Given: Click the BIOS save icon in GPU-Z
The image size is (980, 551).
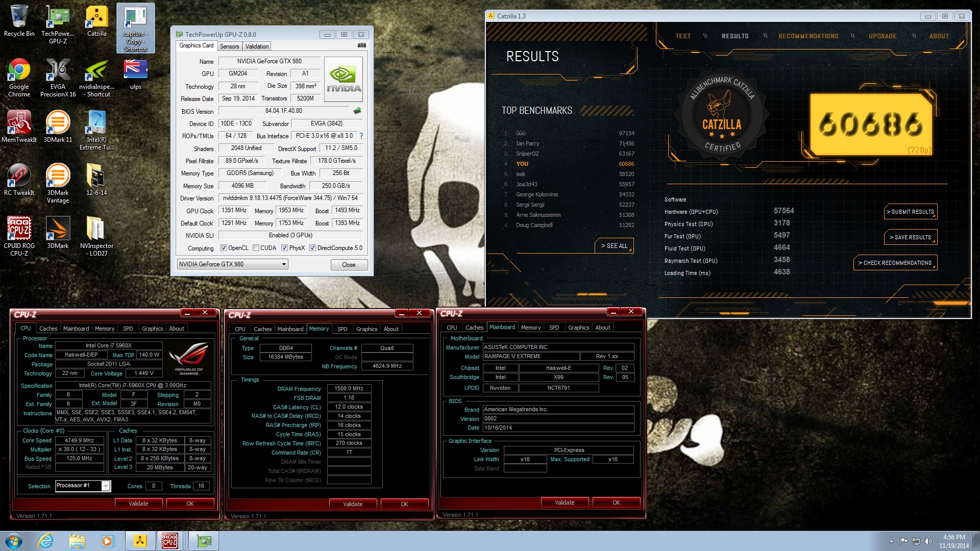Looking at the screenshot, I should [357, 111].
